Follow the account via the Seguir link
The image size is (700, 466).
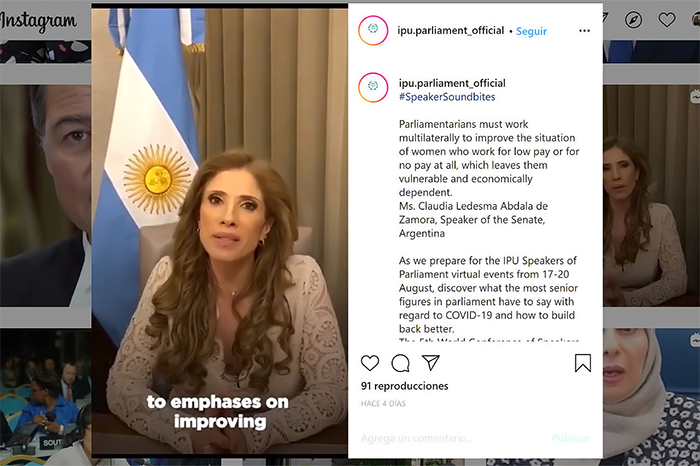[531, 31]
